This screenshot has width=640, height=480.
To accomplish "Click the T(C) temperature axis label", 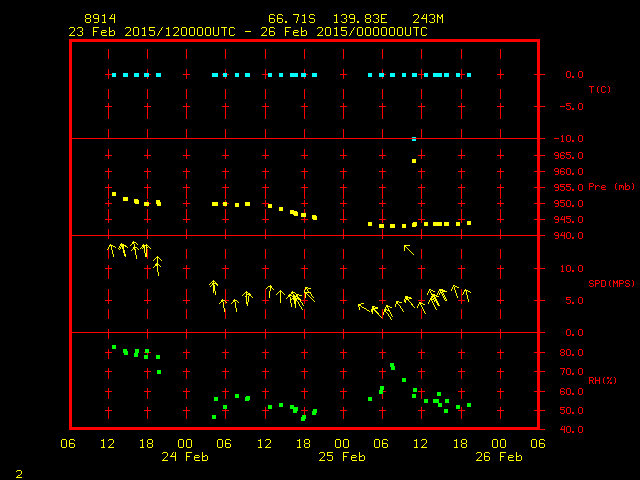I will pyautogui.click(x=599, y=90).
